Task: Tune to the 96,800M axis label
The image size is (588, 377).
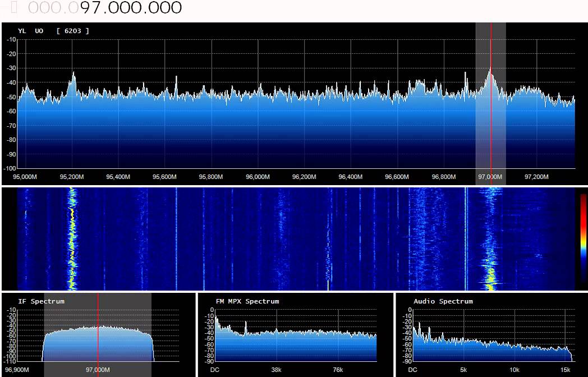Action: (444, 177)
